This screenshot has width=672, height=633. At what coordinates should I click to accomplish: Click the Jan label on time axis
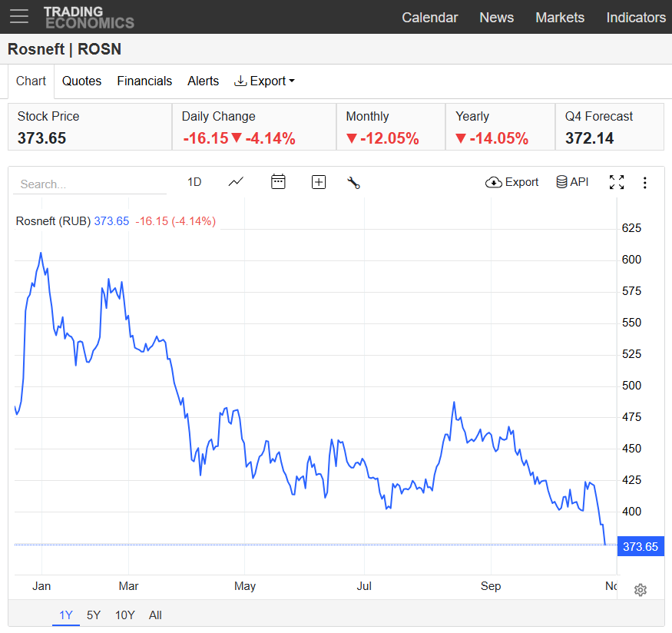tap(41, 586)
